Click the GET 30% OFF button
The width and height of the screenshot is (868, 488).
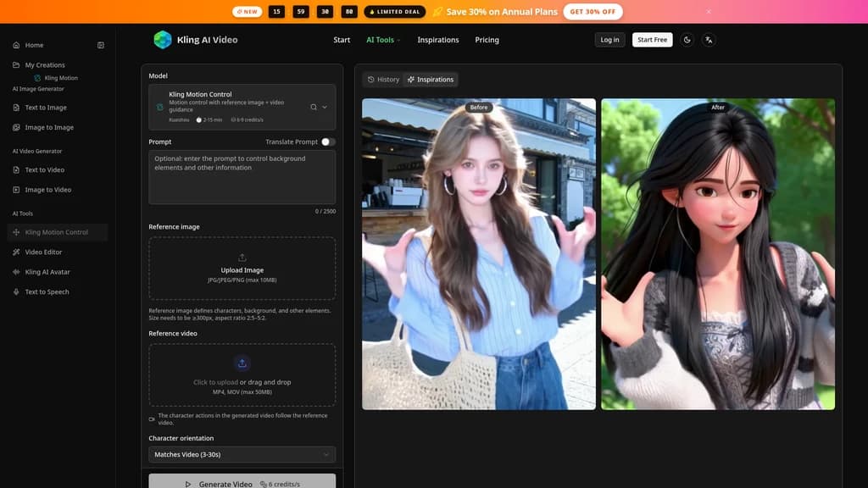point(593,12)
